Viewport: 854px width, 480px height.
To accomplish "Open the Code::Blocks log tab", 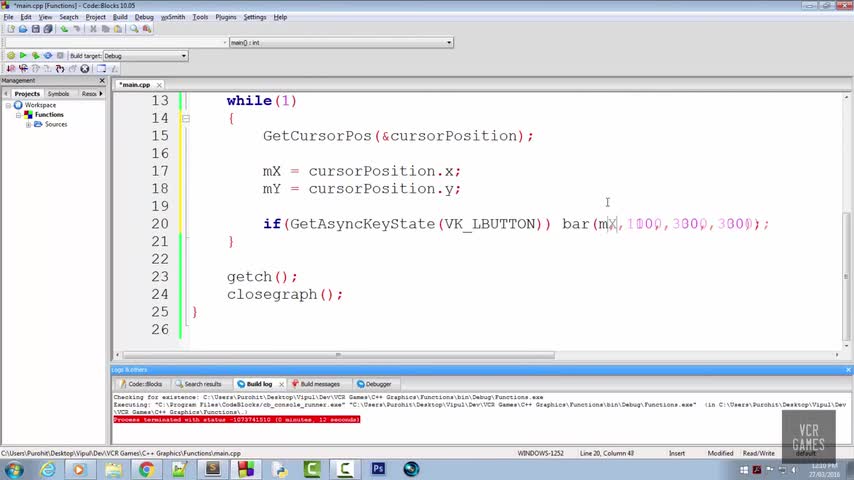I will [141, 384].
